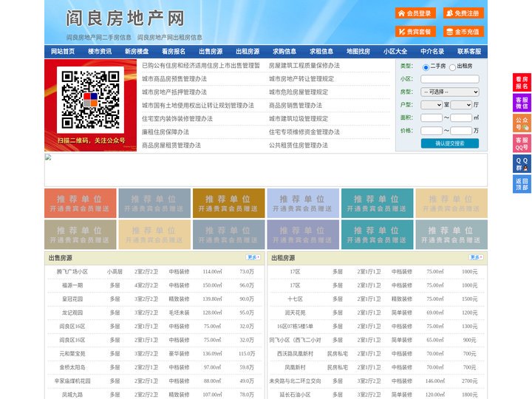Viewport: 532px width, 399px height.
Task: Open the 求租信息 menu item
Action: tap(321, 52)
